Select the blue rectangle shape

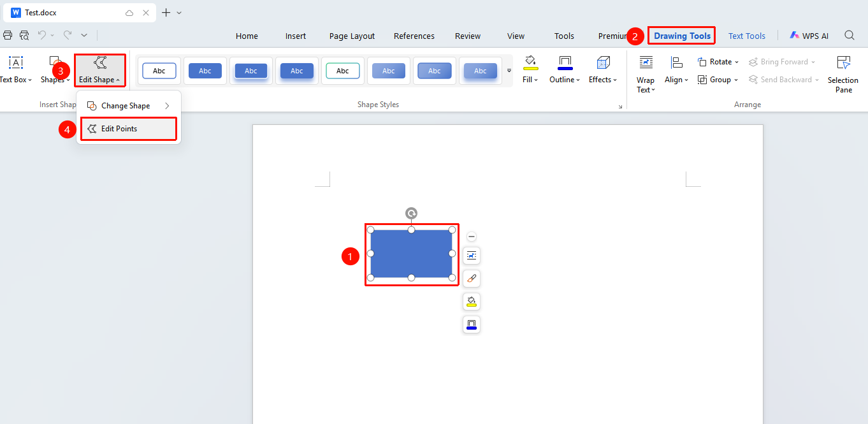coord(411,254)
